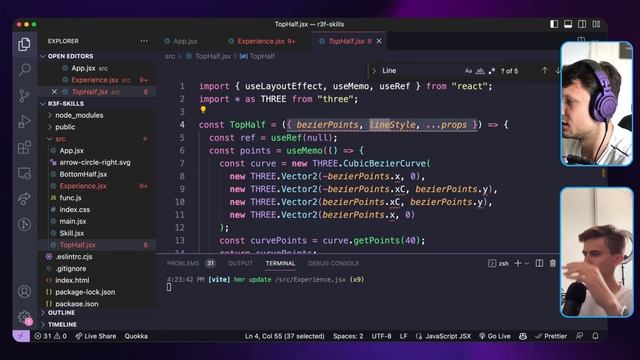This screenshot has width=640, height=360.
Task: Click the lightbulb code action icon
Action: pyautogui.click(x=203, y=110)
